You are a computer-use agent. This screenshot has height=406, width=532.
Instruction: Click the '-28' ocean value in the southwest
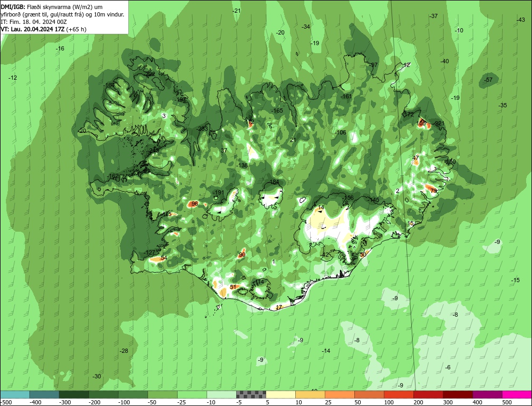124,351
